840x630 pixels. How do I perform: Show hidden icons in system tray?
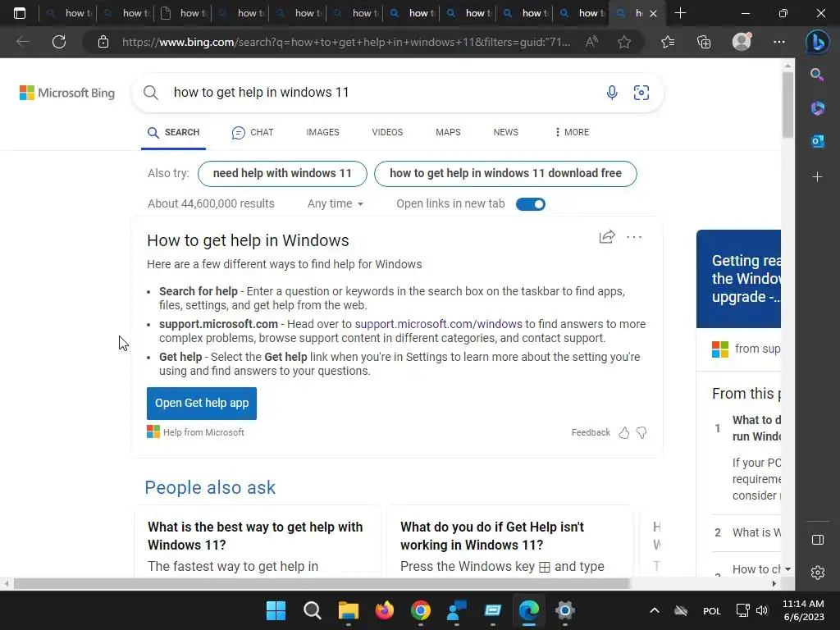pos(654,610)
